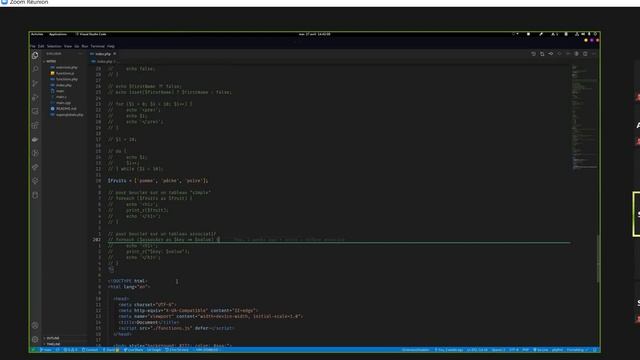Open the Manage gear in the activity bar
Viewport: 640px width, 360px height.
[x=35, y=339]
